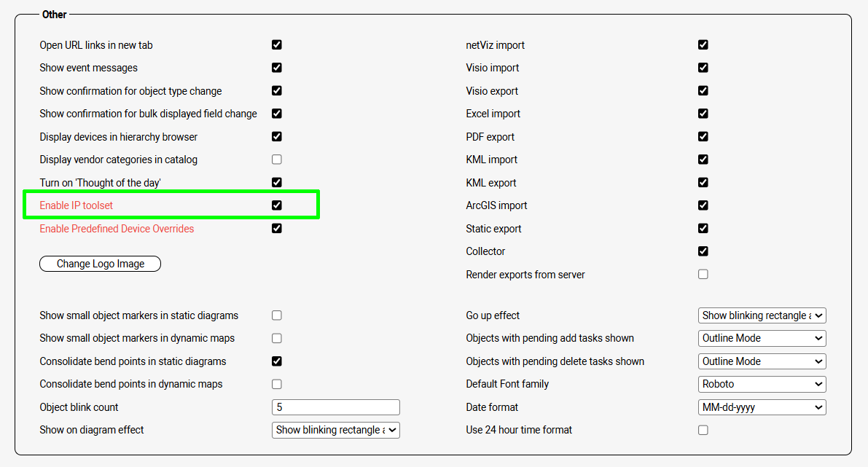Toggle Show event messages checkbox
This screenshot has height=467, width=868.
coord(277,68)
